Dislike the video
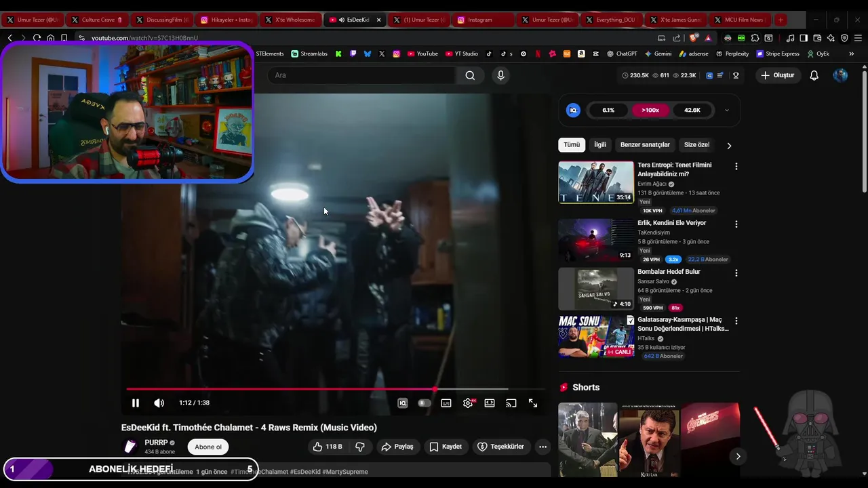The height and width of the screenshot is (488, 868). (360, 447)
